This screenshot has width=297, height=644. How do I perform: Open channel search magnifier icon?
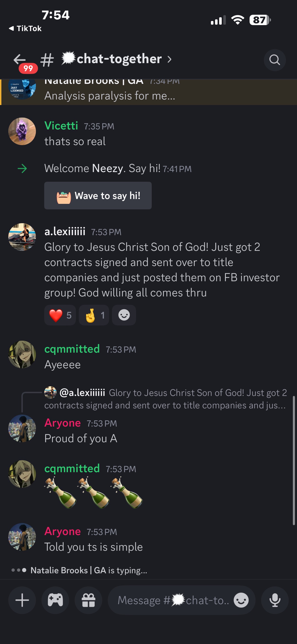pyautogui.click(x=274, y=60)
